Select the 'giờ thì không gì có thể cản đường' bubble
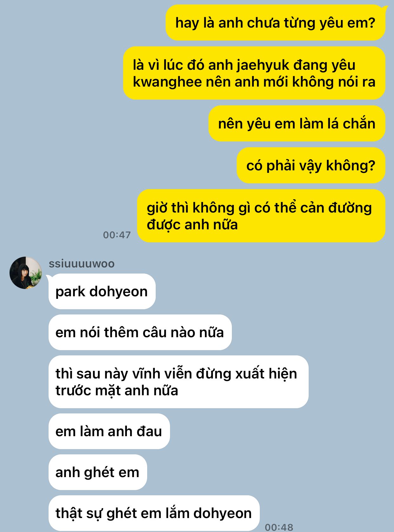 tap(261, 216)
